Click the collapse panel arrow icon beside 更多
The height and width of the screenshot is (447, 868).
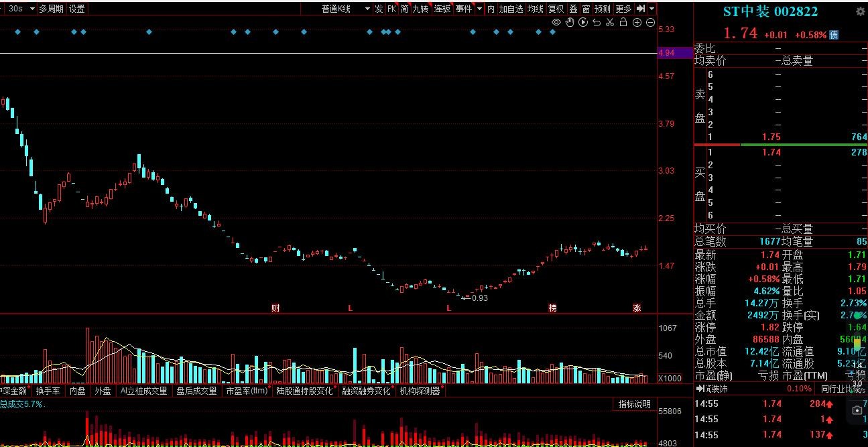point(641,9)
